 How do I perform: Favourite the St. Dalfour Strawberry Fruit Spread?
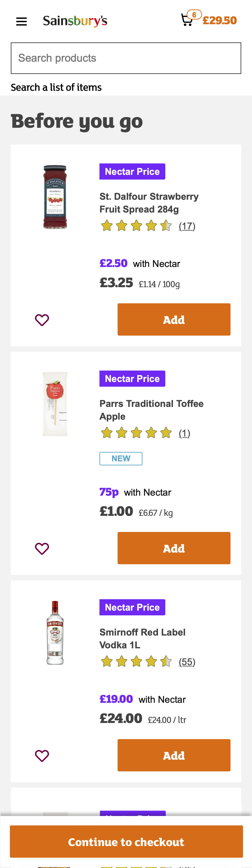click(42, 320)
